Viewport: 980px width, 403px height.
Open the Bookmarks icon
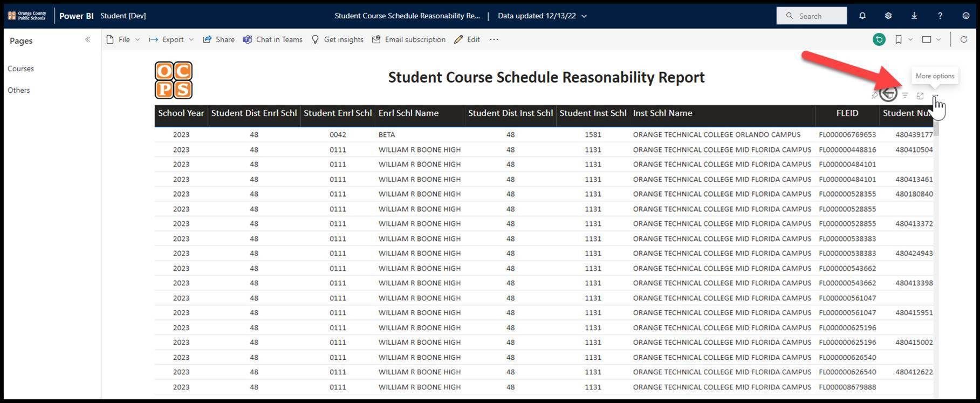(x=899, y=39)
